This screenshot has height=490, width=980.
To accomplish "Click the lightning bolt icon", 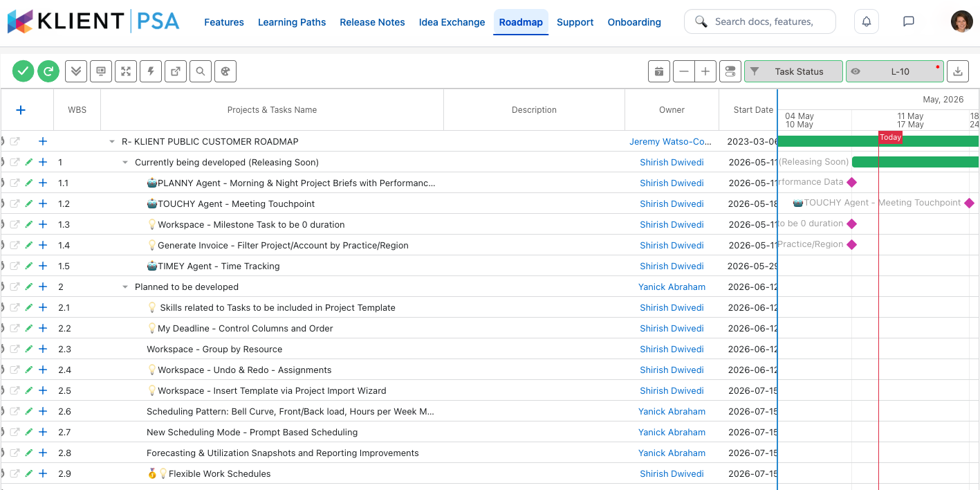I will point(151,71).
